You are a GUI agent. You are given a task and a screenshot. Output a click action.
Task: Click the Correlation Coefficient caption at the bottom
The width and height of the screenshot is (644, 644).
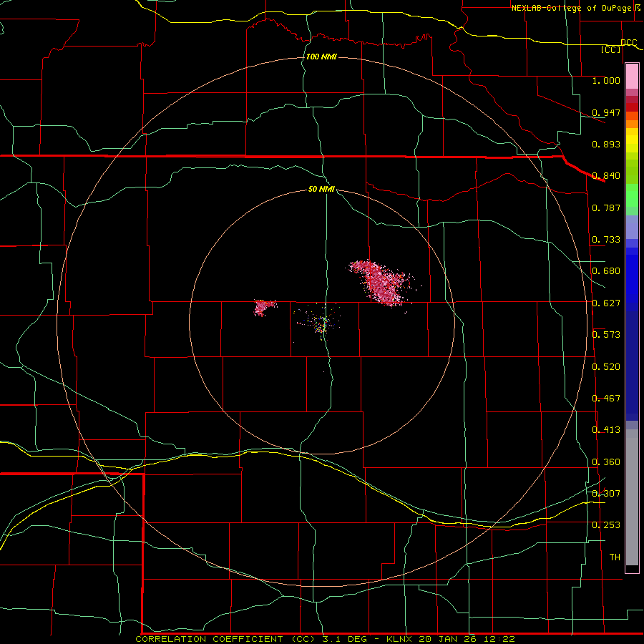pyautogui.click(x=325, y=639)
